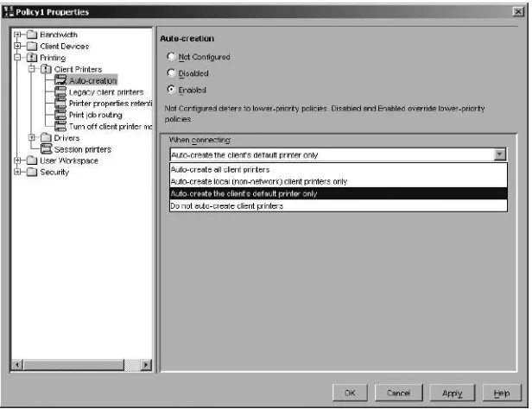Click the tree scrollbar right arrow
The image size is (532, 409).
pos(146,365)
